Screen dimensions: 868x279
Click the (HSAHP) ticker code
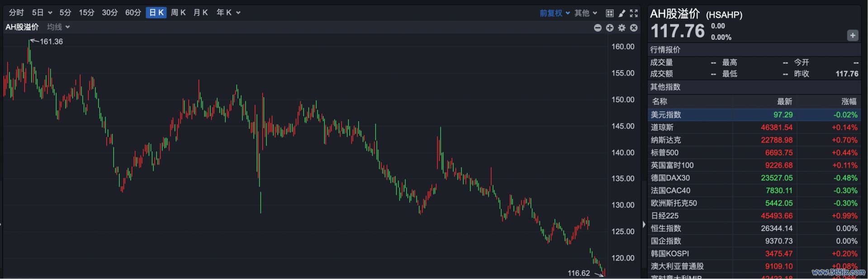724,15
